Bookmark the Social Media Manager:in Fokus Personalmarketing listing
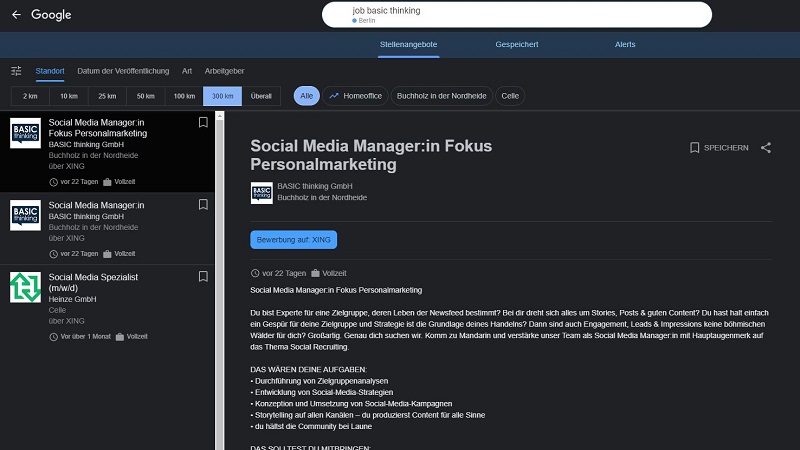 point(203,122)
